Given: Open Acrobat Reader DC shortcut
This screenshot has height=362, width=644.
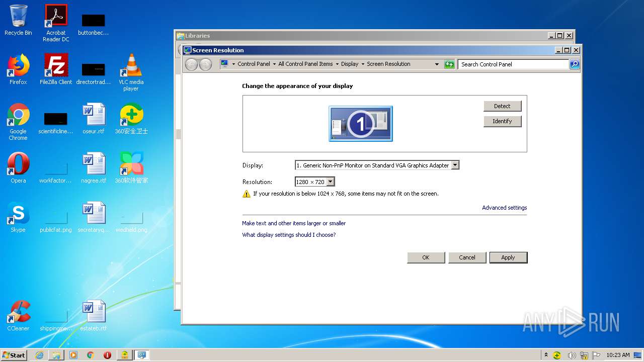Looking at the screenshot, I should tap(56, 23).
